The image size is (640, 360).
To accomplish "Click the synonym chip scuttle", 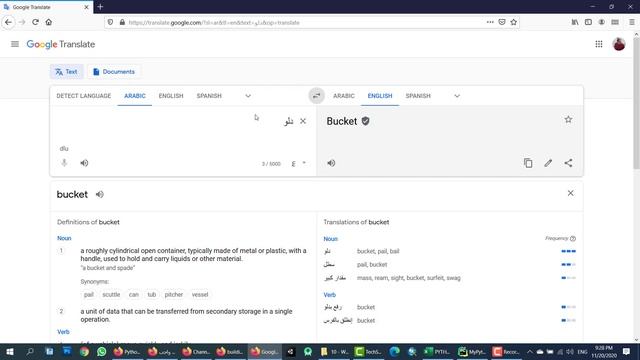I will point(111,294).
